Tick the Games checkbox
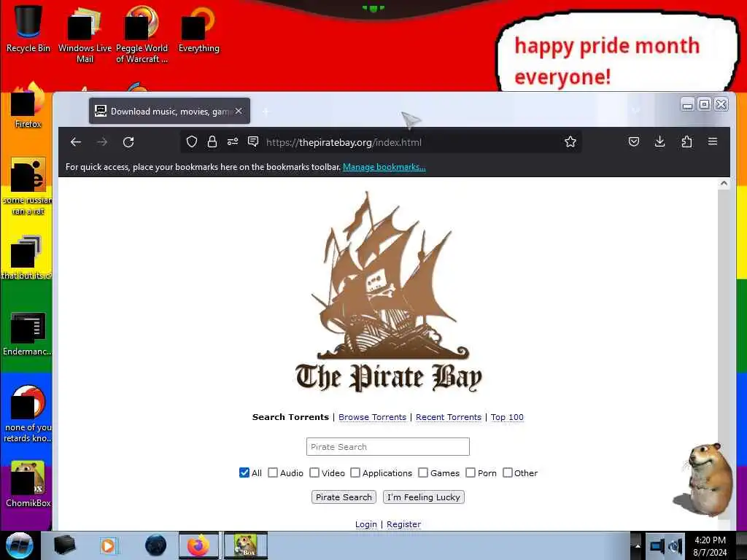 click(x=423, y=472)
